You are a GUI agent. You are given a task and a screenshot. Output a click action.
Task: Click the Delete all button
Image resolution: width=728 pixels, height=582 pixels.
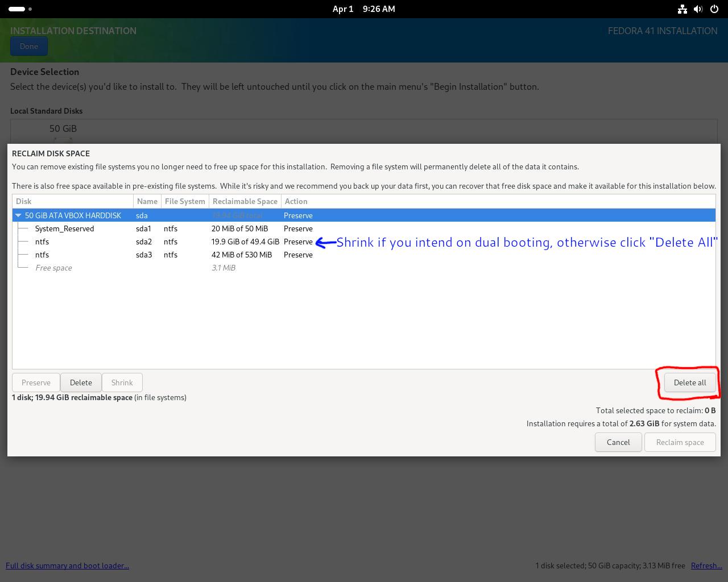[690, 383]
